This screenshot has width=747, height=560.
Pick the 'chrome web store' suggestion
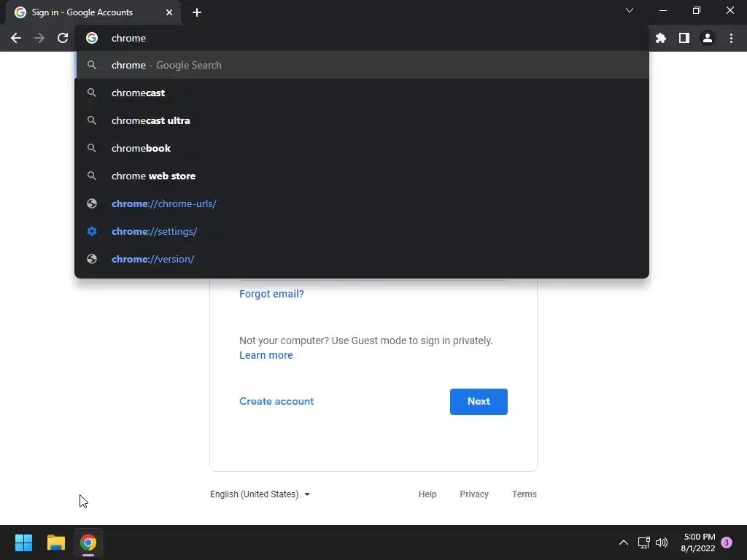pos(362,176)
